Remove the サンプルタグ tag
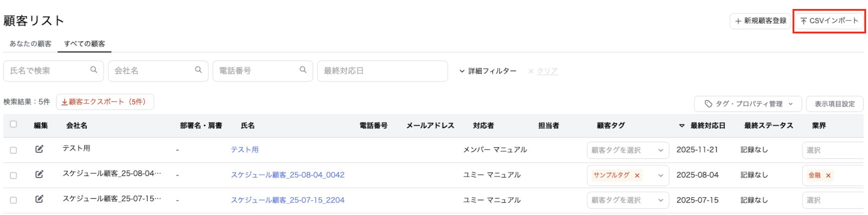Image resolution: width=868 pixels, height=215 pixels. 637,176
